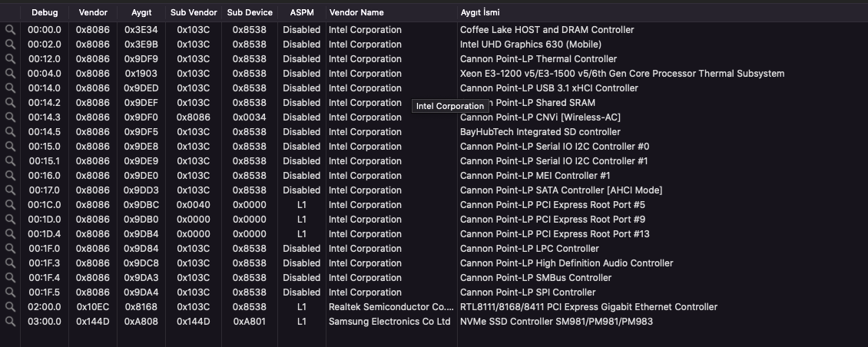The image size is (868, 347).
Task: Click magnifier for PCI Express Root Port #5
Action: 10,205
